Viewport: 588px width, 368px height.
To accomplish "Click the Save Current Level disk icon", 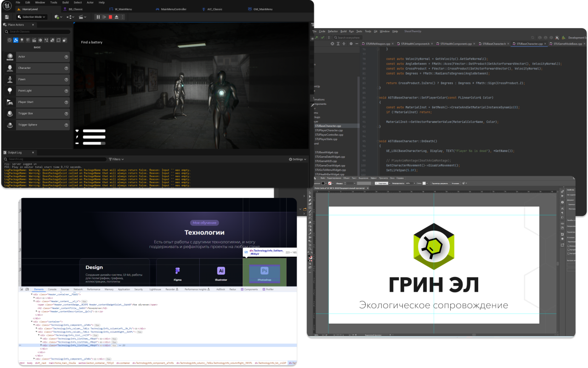I will point(7,17).
